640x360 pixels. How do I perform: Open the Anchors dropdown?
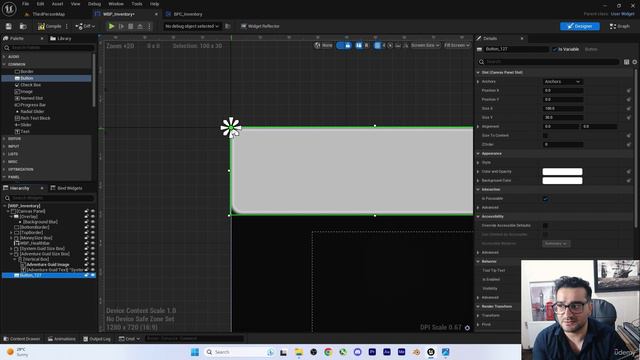pyautogui.click(x=562, y=82)
